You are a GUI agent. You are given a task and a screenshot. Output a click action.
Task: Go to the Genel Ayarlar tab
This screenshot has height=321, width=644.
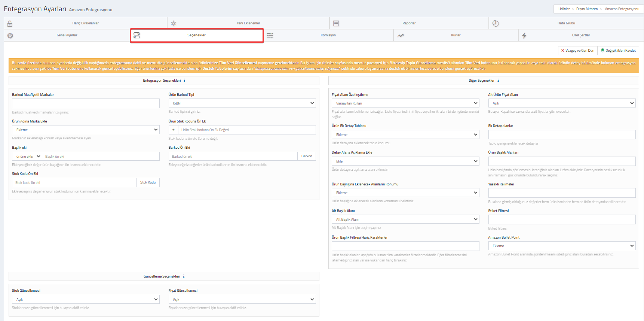coord(67,35)
